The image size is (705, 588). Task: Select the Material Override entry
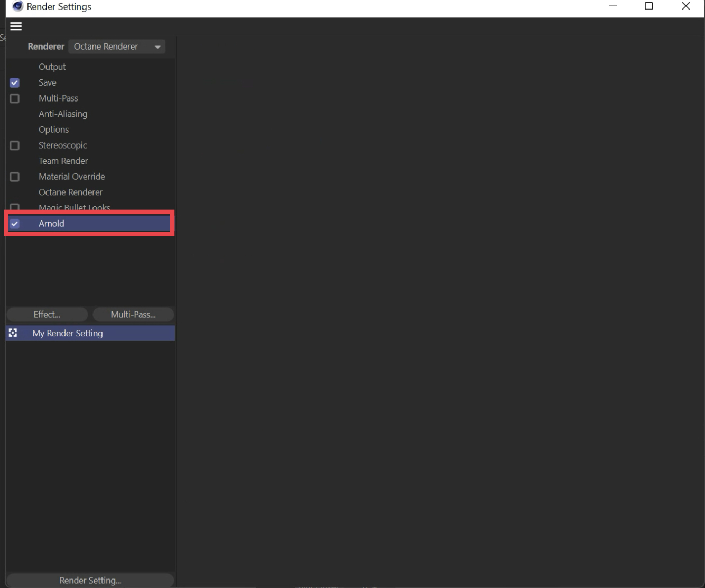[x=72, y=177]
